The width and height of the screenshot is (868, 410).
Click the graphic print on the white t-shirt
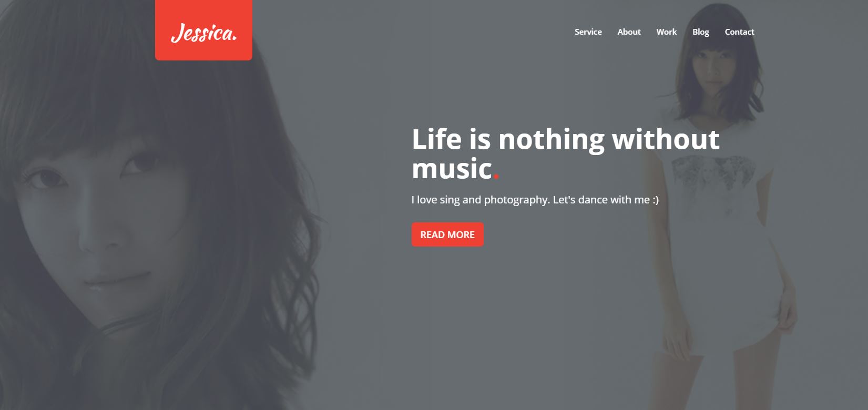coord(713,173)
